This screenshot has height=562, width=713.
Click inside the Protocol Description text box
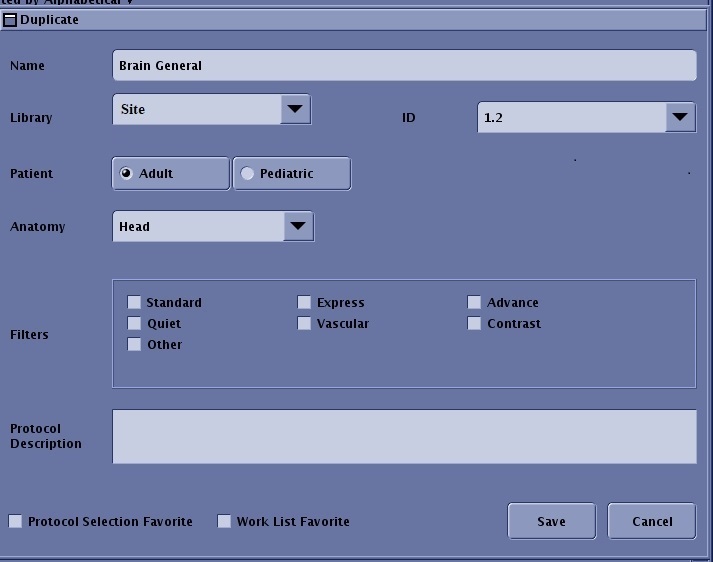click(x=403, y=436)
